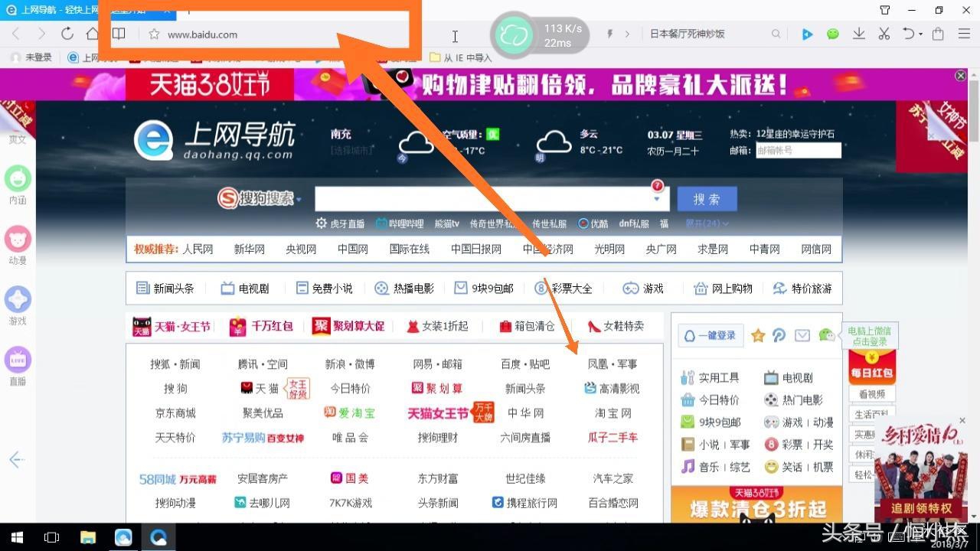The width and height of the screenshot is (980, 551).
Task: Open the shopping bag toolbar icon
Action: coord(938,34)
